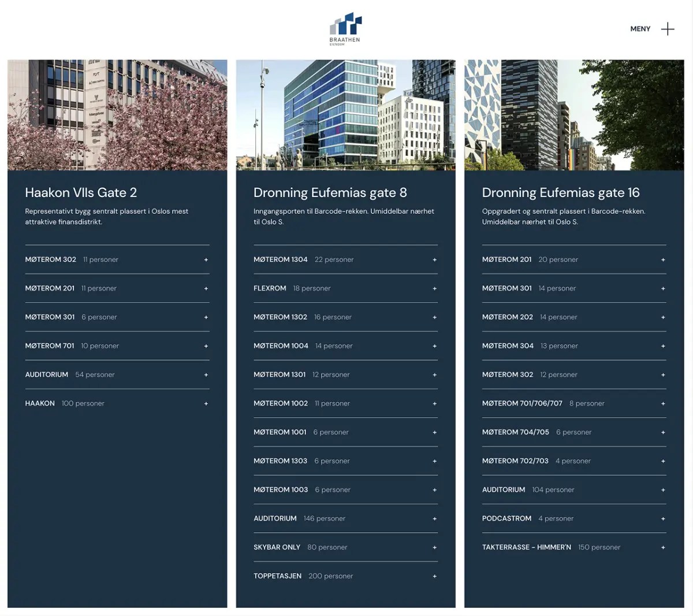The image size is (693, 616).
Task: Click the Haakon VIIs Gate 2 description
Action: pos(107,217)
